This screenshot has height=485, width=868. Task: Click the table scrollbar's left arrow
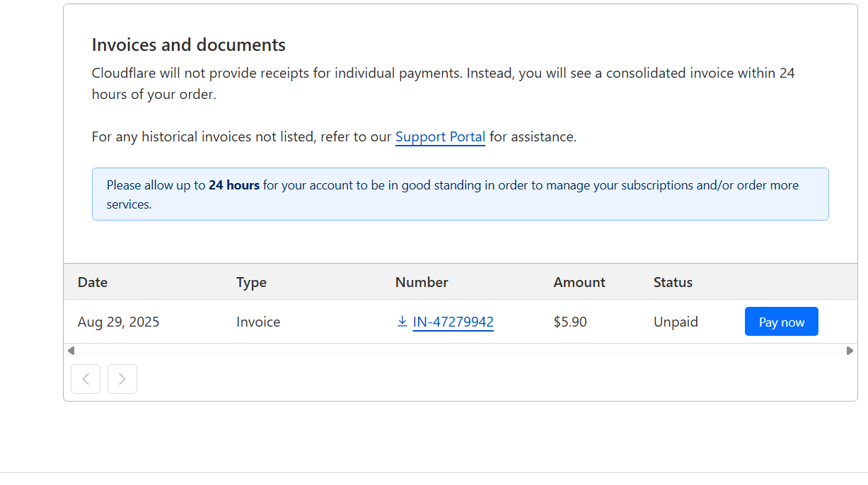coord(71,351)
